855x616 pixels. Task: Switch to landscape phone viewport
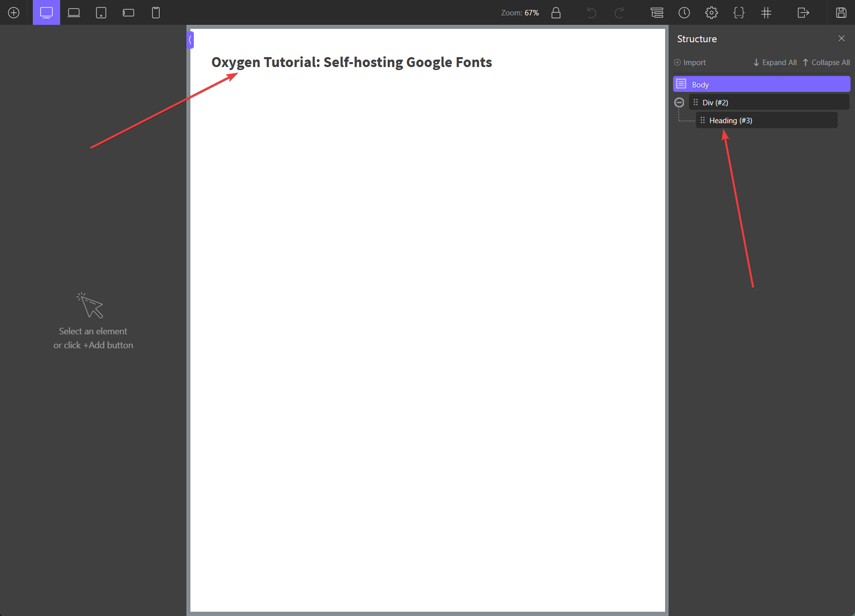tap(128, 12)
